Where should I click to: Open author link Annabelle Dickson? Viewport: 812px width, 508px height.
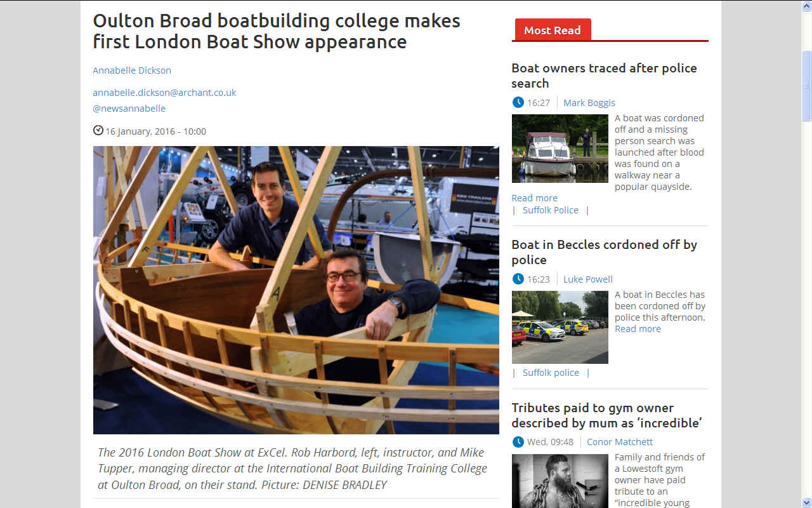point(132,70)
